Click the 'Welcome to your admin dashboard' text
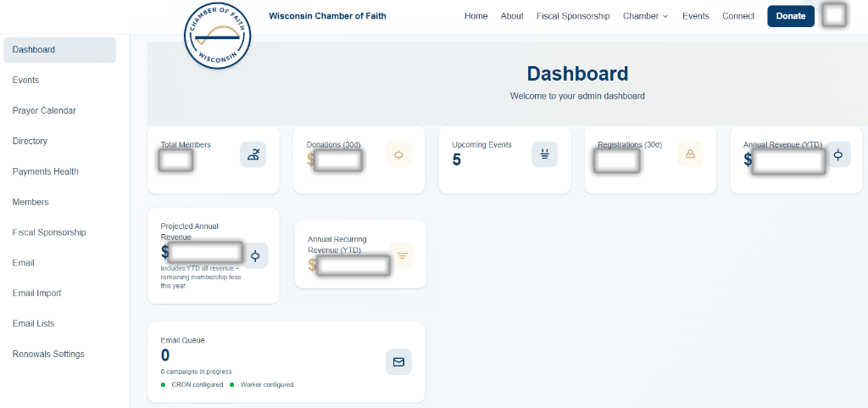This screenshot has height=408, width=868. point(577,96)
